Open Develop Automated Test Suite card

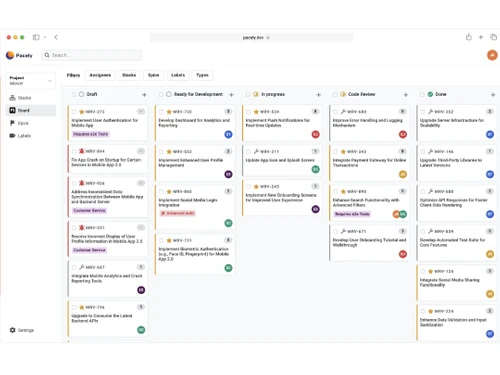coord(457,243)
